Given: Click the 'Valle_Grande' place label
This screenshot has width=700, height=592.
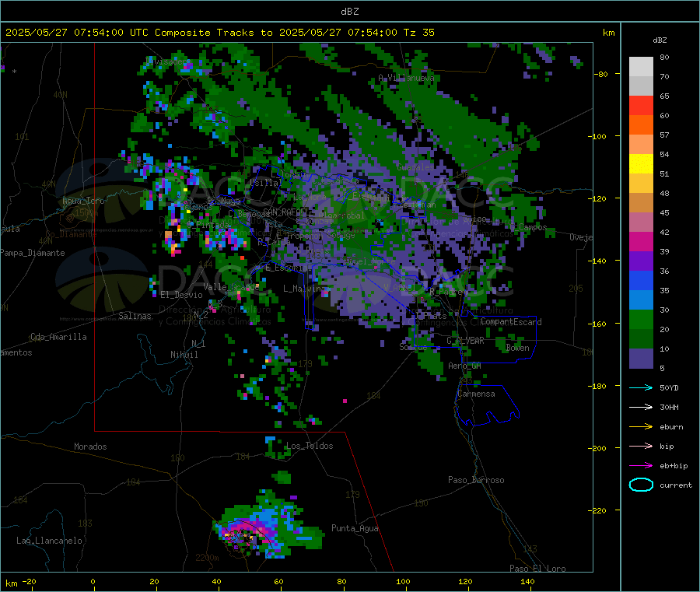Looking at the screenshot, I should [x=231, y=286].
